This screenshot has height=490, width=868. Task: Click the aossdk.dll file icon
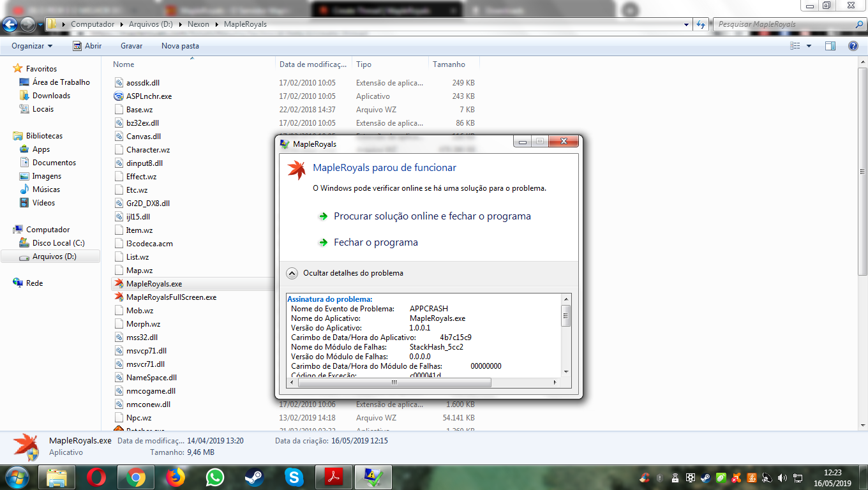pyautogui.click(x=118, y=83)
